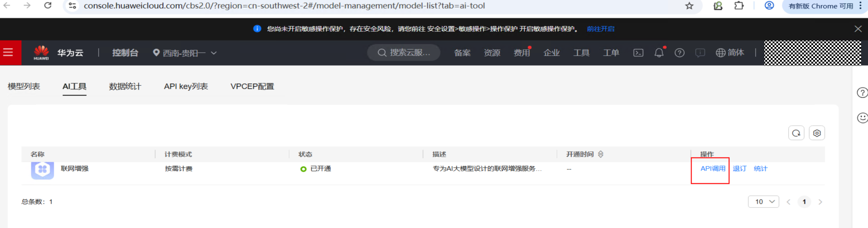The width and height of the screenshot is (868, 228).
Task: Click the 控制台 console link
Action: [125, 53]
